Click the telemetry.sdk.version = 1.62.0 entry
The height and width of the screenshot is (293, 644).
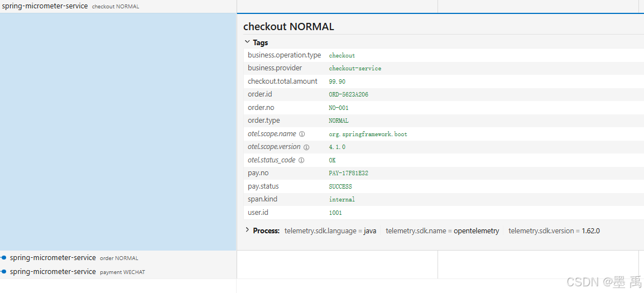pos(554,231)
